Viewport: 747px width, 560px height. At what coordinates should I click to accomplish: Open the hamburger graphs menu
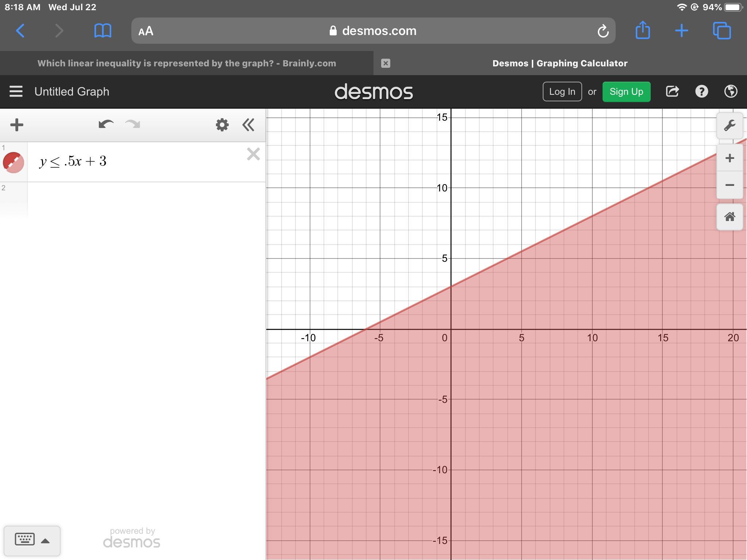16,92
